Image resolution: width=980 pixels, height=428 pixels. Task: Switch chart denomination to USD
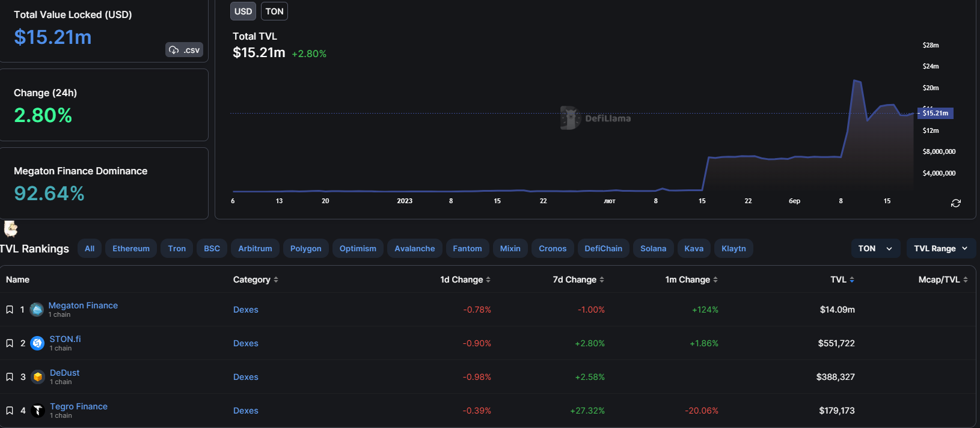(243, 11)
